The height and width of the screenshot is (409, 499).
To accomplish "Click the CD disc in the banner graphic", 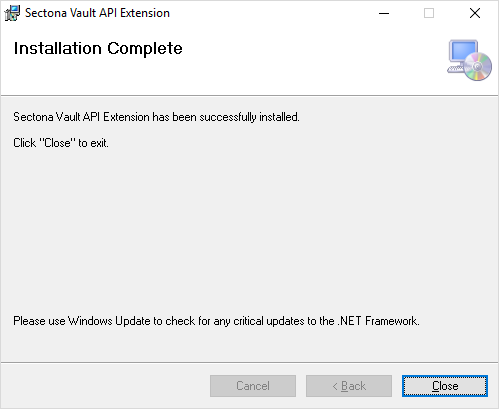I will (x=478, y=67).
